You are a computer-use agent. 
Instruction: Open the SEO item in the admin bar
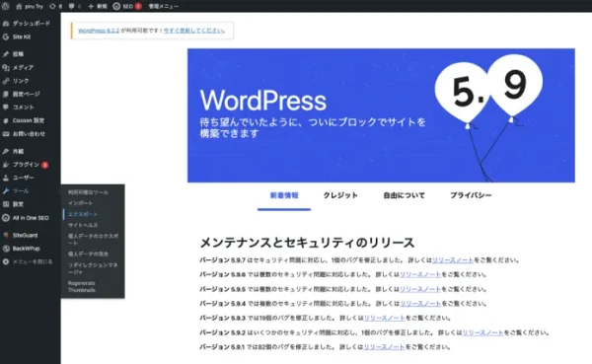coord(127,7)
